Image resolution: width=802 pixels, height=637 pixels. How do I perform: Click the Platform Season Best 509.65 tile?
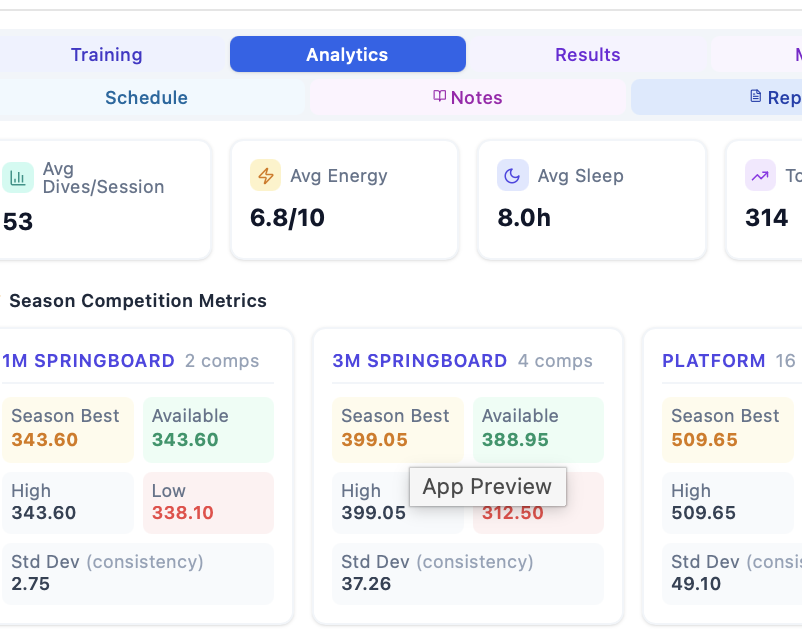click(728, 430)
